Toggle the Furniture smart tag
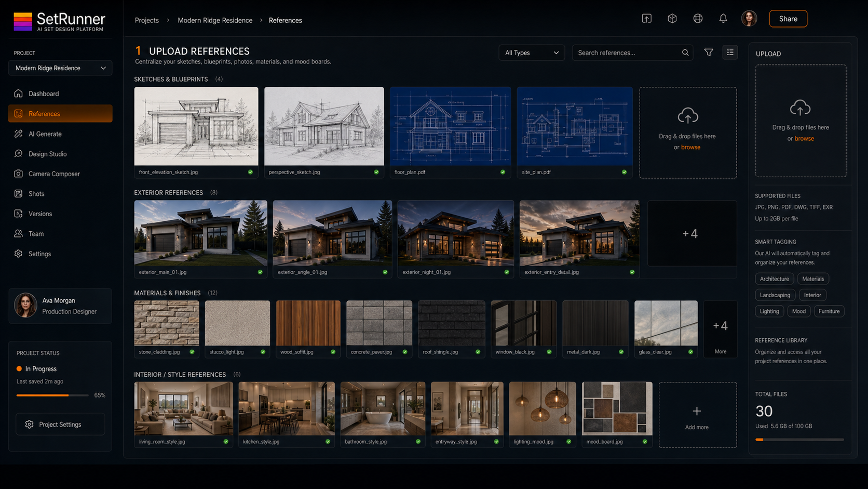This screenshot has height=489, width=868. (829, 311)
